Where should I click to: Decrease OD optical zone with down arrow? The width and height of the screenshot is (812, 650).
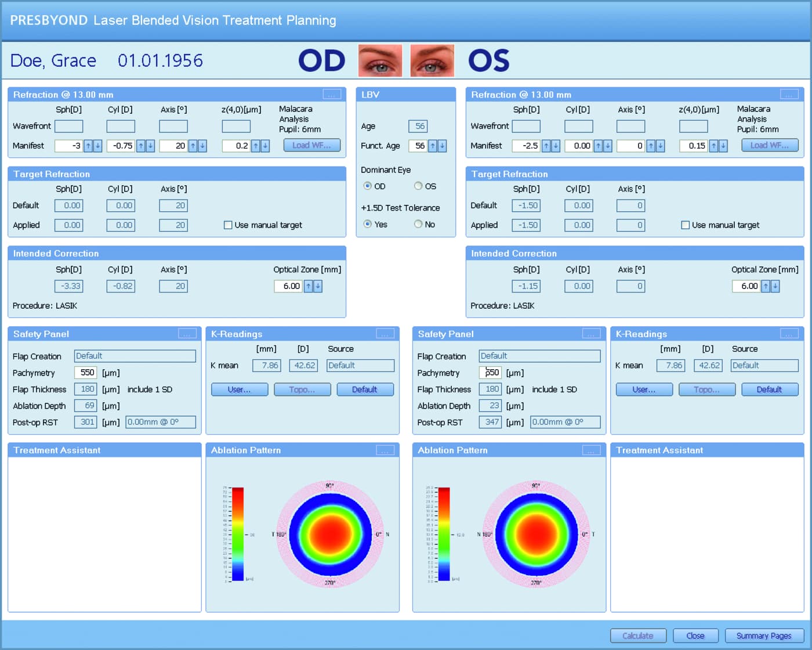pos(318,286)
